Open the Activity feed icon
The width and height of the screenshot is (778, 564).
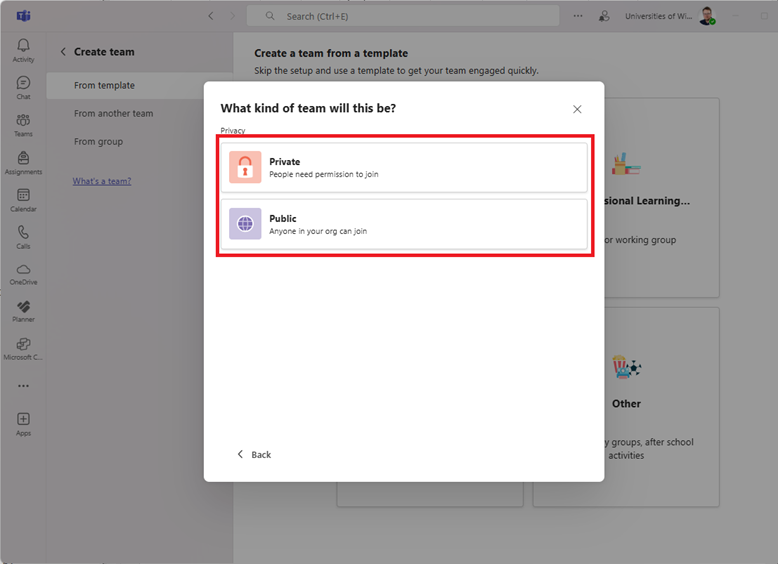23,50
